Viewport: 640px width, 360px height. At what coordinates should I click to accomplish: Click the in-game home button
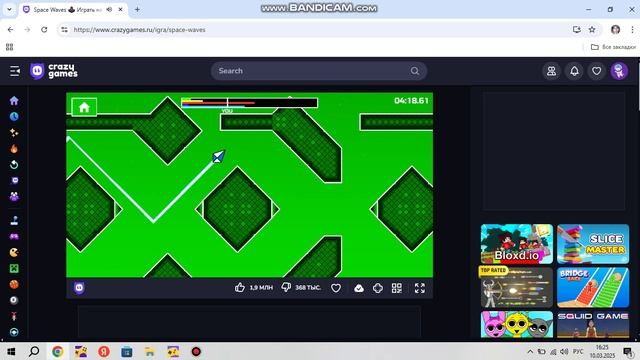84,107
